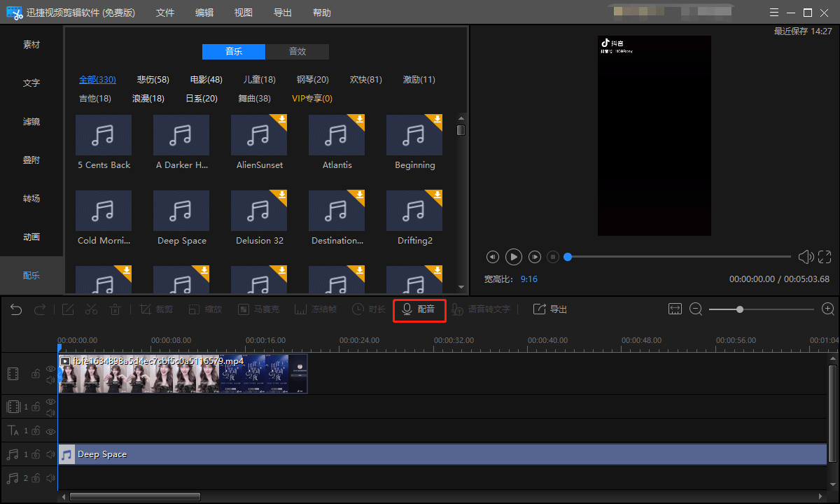This screenshot has height=504, width=840.
Task: Change the 9:16 aspect ratio setting
Action: (x=528, y=279)
